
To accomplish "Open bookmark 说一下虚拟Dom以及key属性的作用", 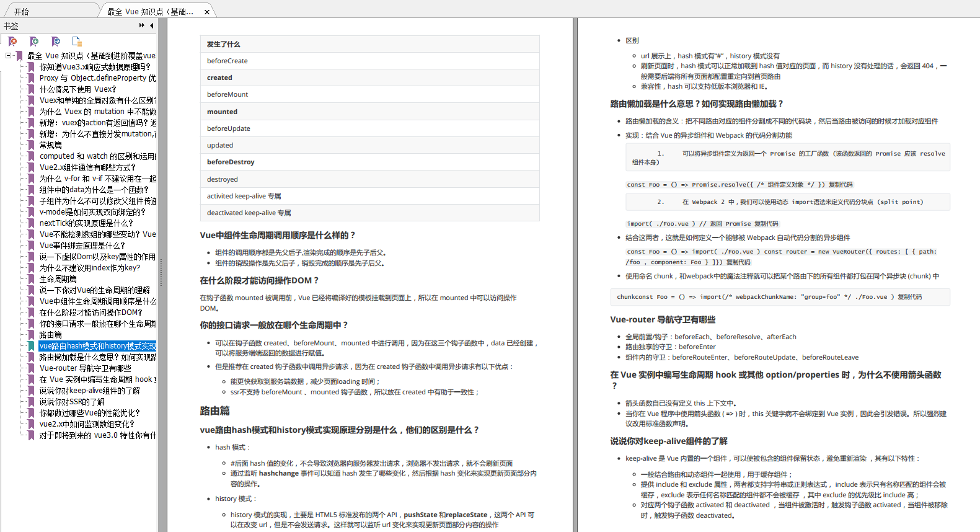I will 97,257.
